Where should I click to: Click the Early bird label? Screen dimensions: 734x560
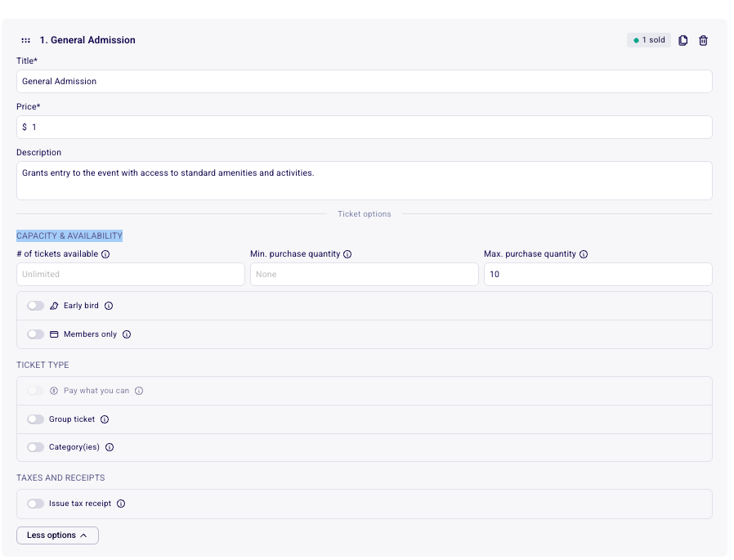point(81,306)
